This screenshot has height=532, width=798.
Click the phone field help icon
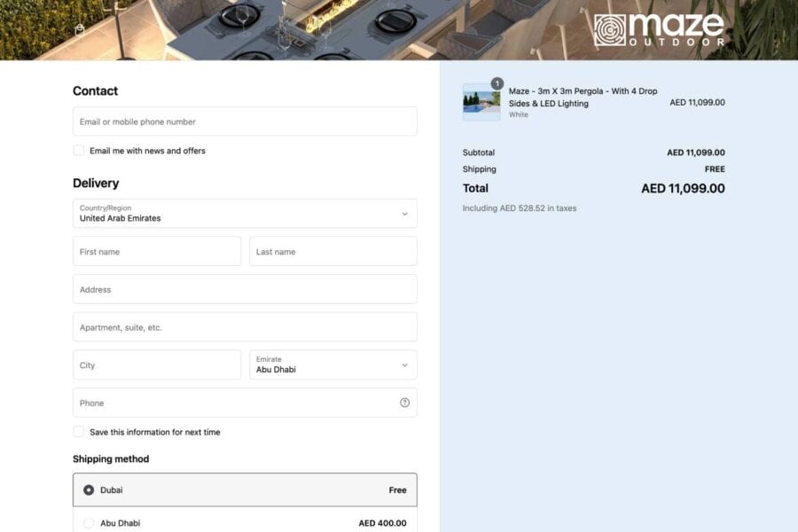tap(404, 403)
